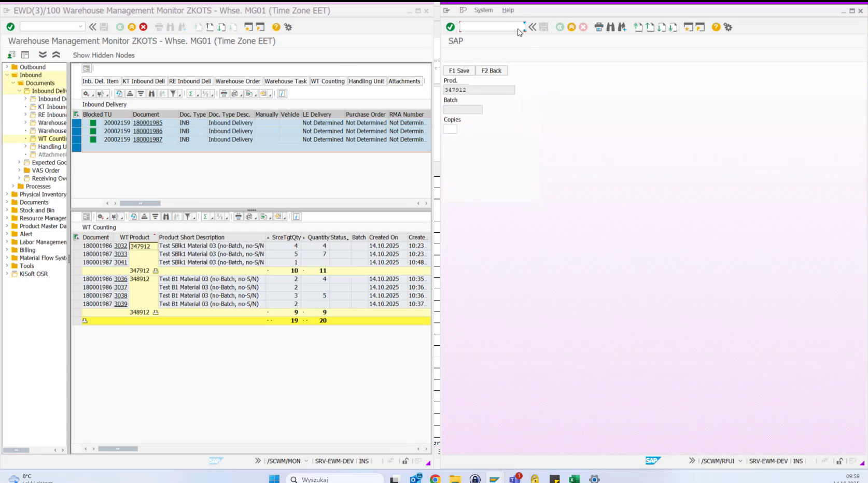Click the print icon in the WT Counting toolbar

point(238,217)
